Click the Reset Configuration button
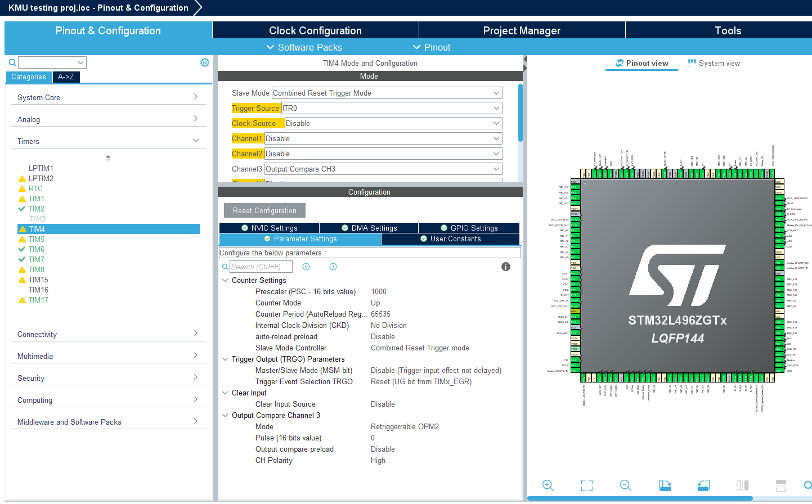The image size is (812, 504). 264,210
